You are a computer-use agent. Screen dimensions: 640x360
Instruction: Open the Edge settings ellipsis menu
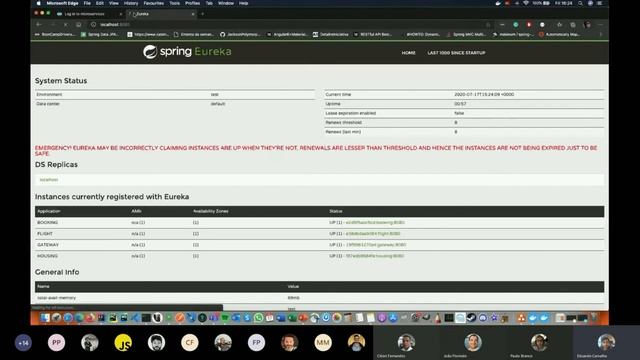[600, 24]
